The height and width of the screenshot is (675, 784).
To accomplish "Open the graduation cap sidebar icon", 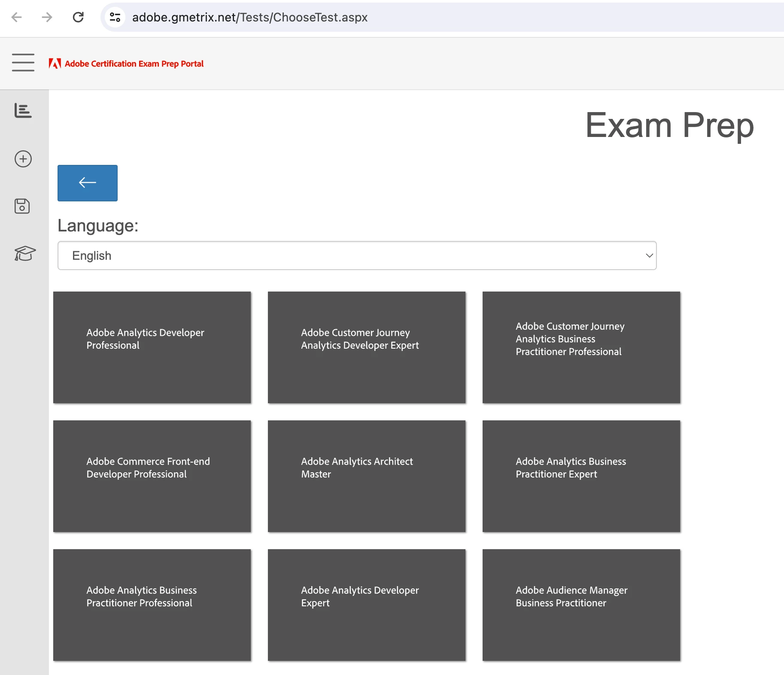I will click(x=25, y=253).
